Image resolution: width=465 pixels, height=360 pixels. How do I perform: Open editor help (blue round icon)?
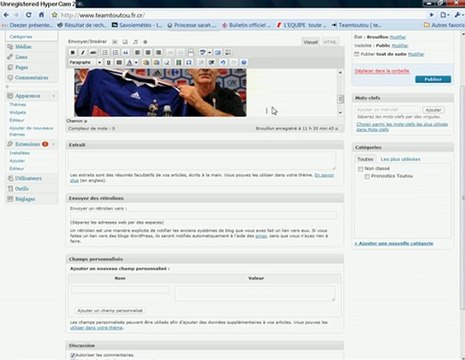pyautogui.click(x=244, y=62)
